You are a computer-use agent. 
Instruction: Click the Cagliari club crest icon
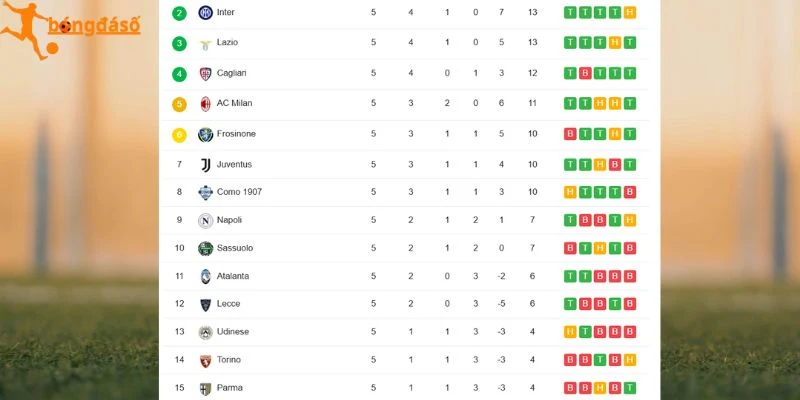click(206, 73)
